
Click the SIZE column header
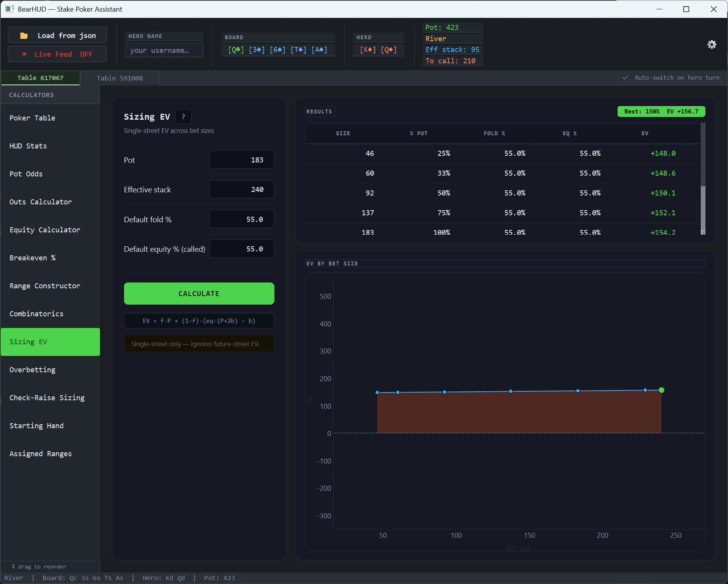coord(343,133)
